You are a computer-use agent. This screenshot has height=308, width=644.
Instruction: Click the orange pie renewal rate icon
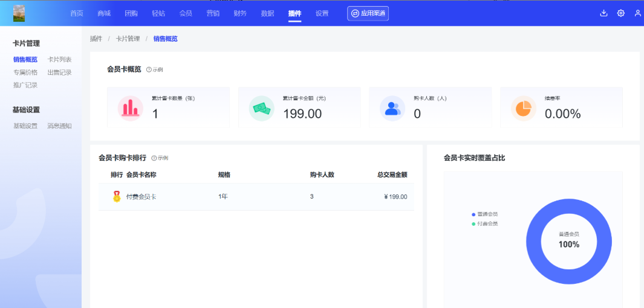[x=523, y=109]
